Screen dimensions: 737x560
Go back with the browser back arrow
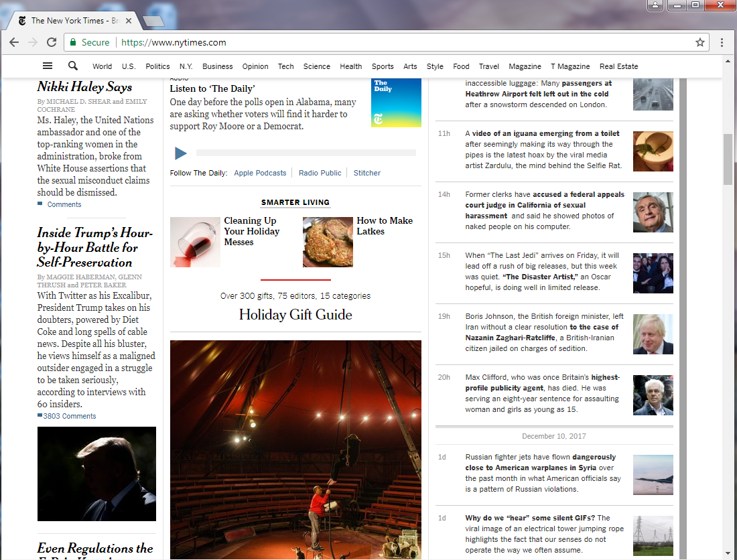[x=14, y=42]
